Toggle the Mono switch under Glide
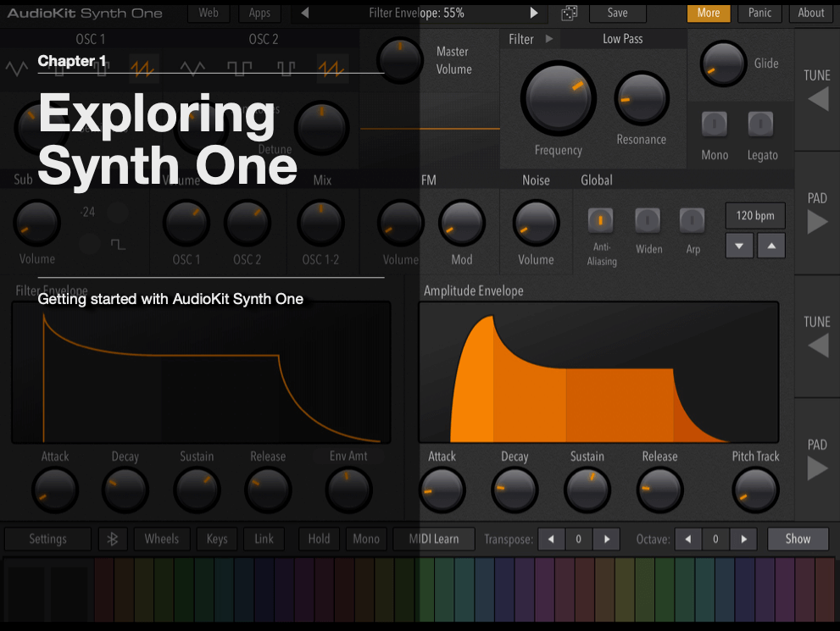 click(x=714, y=125)
